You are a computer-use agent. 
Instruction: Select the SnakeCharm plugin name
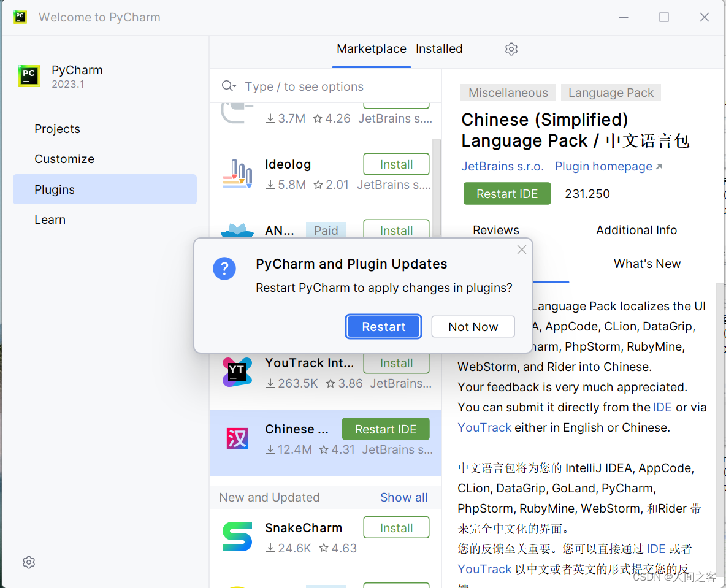(x=304, y=528)
